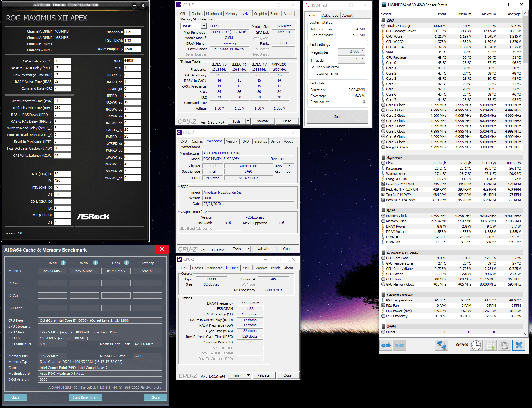The image size is (532, 408).
Task: Open the Slot #1 memory slot dropdown
Action: [x=204, y=26]
